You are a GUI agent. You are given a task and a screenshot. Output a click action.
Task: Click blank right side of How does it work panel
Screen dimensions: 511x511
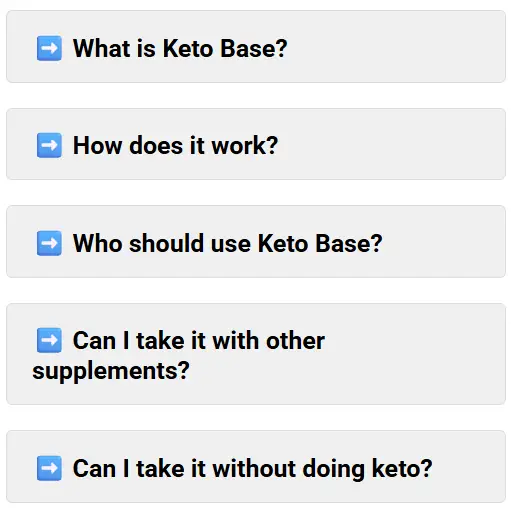(392, 144)
